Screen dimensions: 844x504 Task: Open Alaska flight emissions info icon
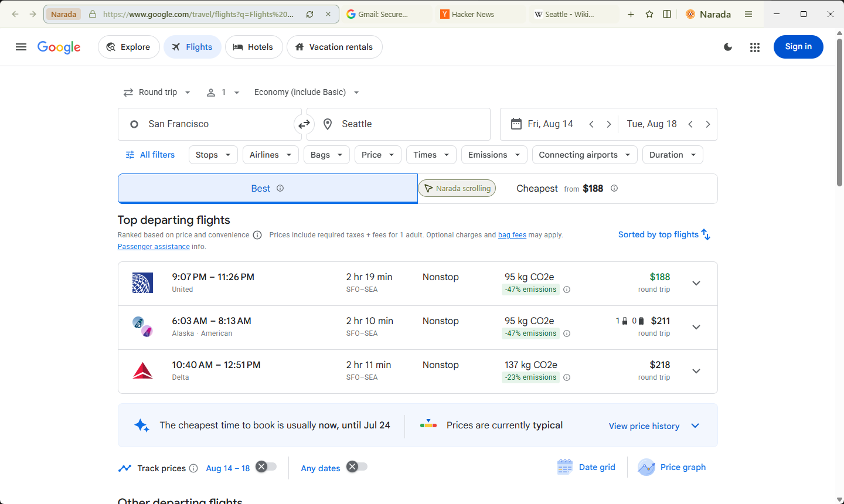(567, 333)
